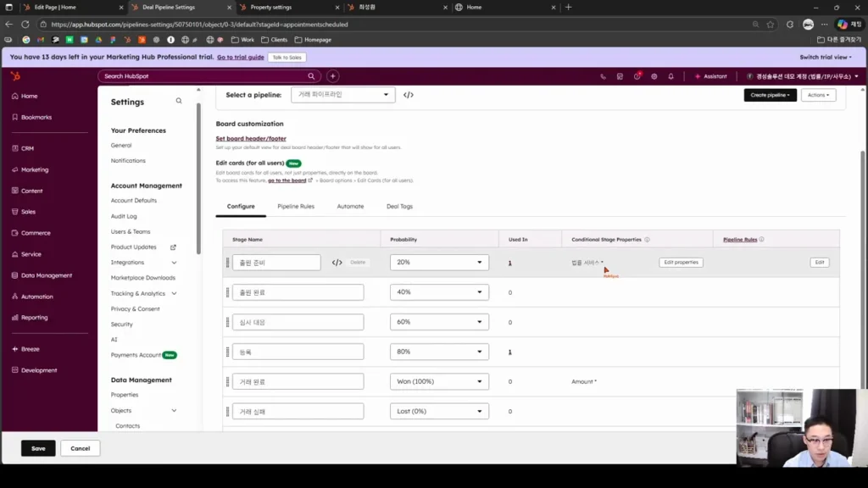This screenshot has height=488, width=868.
Task: Click the search magnifier in HubSpot search bar
Action: coord(311,76)
